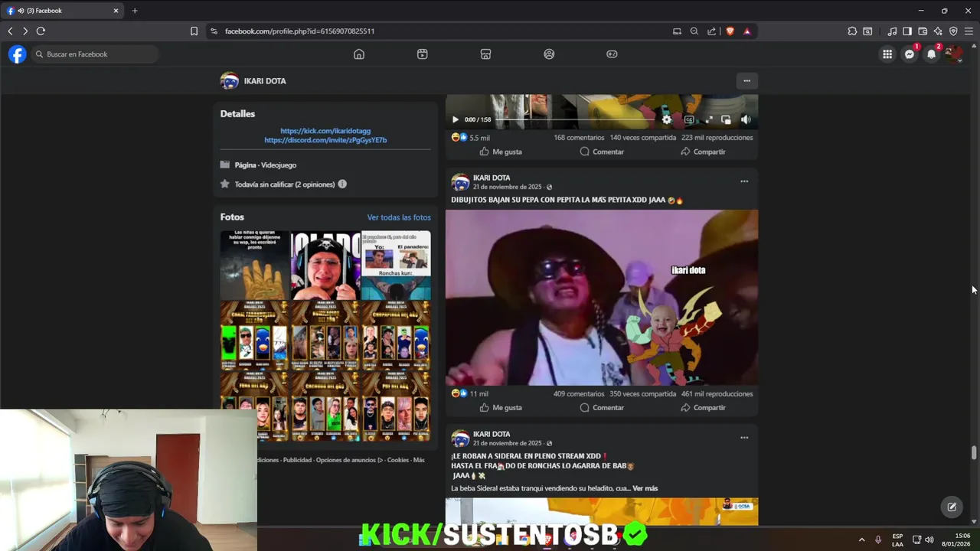Expand post text with Ver más
The width and height of the screenshot is (980, 551).
pos(645,488)
